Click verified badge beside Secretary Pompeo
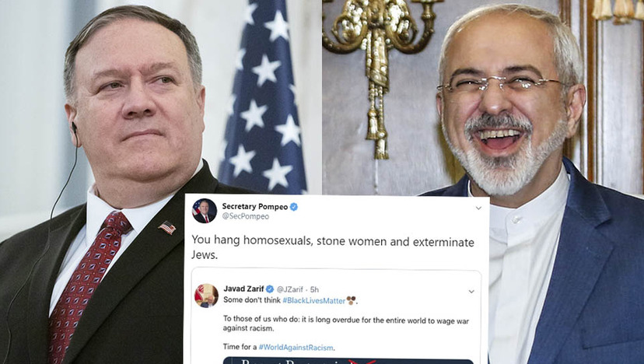 [294, 207]
